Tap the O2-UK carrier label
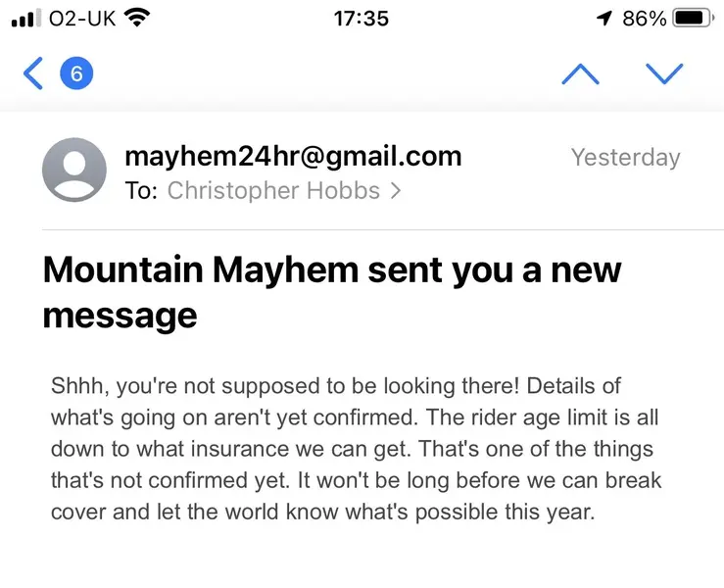The height and width of the screenshot is (588, 724). 82,19
